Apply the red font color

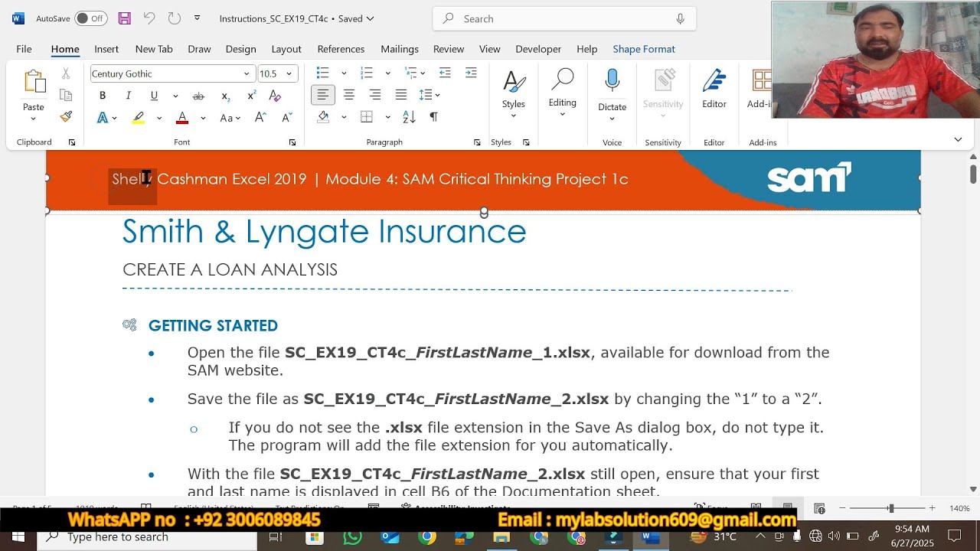click(x=182, y=118)
